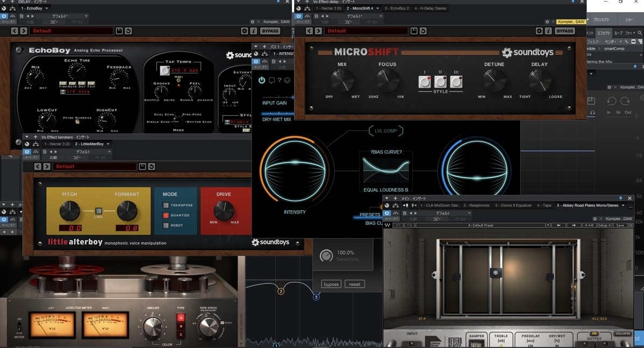The image size is (644, 348).
Task: Click the BYPASS button in EchoBoy
Action: pyautogui.click(x=270, y=31)
